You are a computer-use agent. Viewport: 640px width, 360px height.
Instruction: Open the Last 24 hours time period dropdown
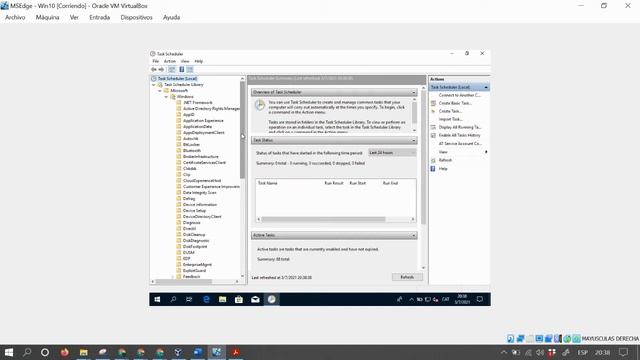click(x=392, y=153)
